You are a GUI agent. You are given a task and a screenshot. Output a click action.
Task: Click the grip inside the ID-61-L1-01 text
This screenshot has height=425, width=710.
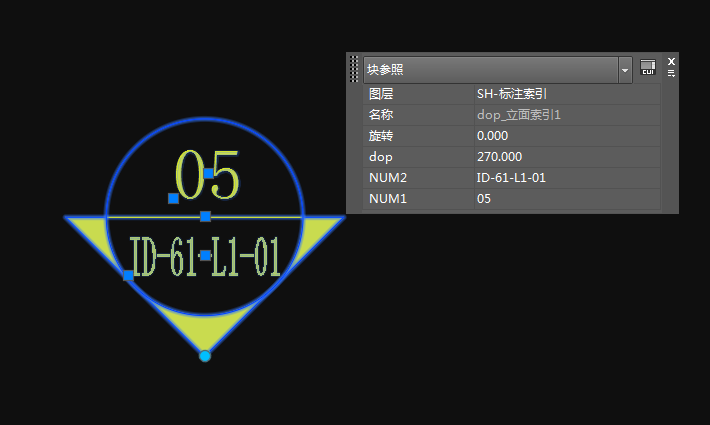click(205, 255)
